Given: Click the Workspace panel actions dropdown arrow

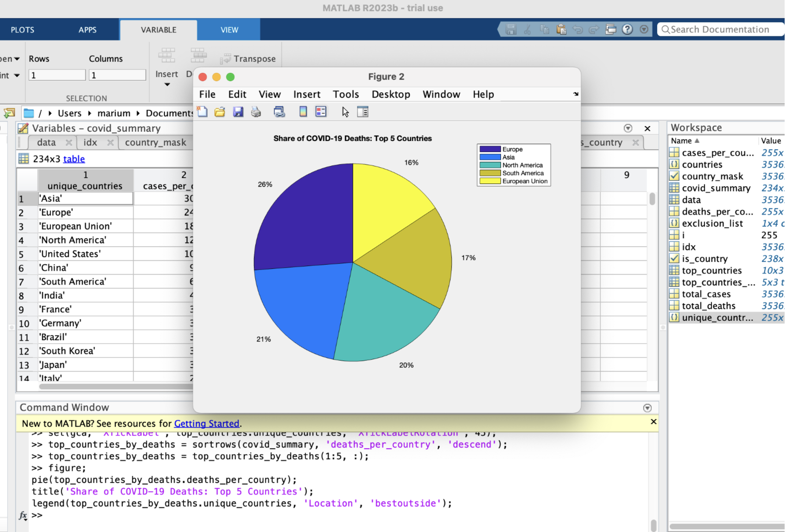Looking at the screenshot, I should pos(628,128).
